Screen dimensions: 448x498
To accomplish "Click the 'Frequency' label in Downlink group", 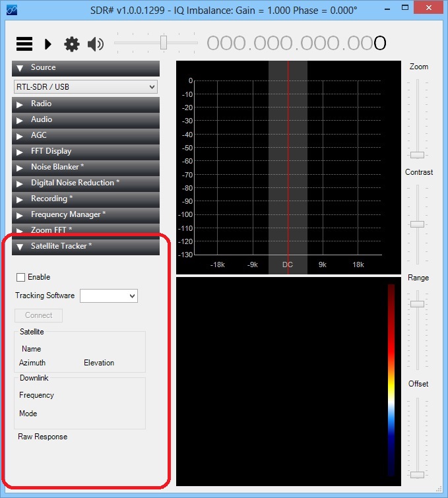I will point(36,395).
